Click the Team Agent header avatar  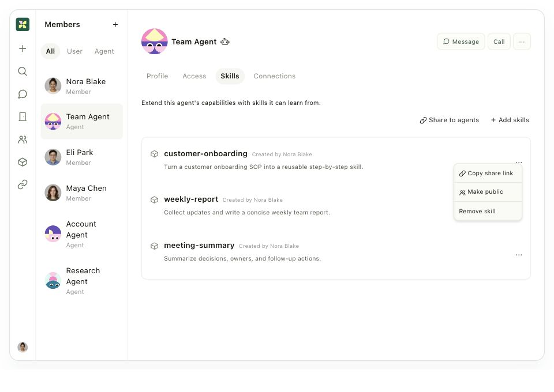tap(155, 42)
